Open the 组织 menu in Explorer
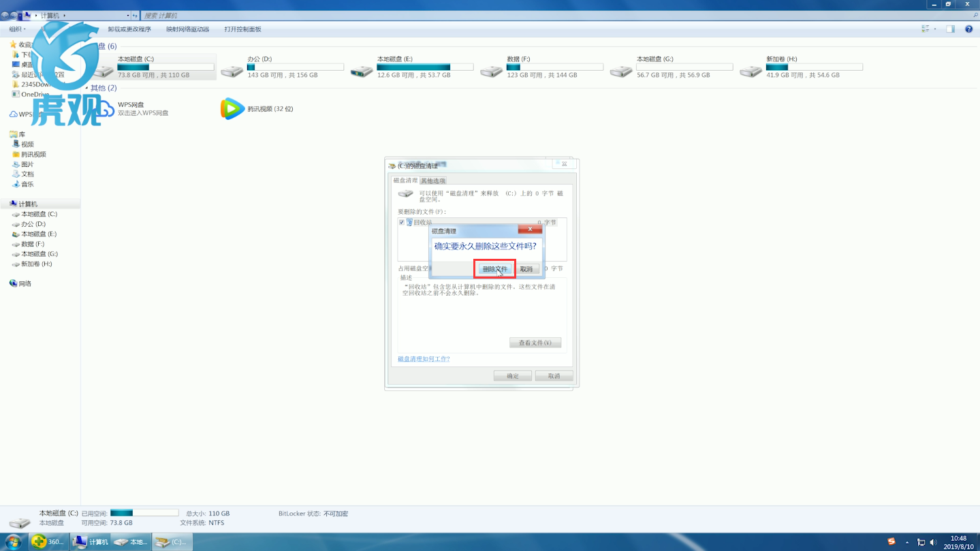Screen dimensions: 980x551 click(x=17, y=29)
